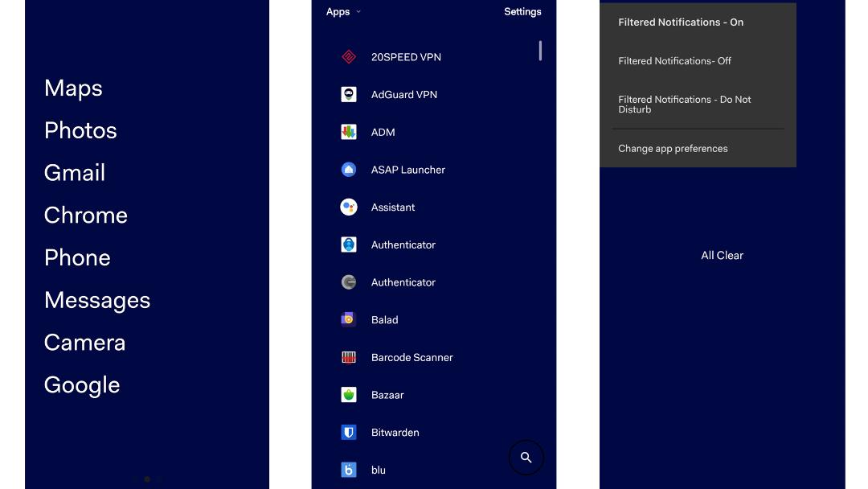The width and height of the screenshot is (868, 489).
Task: Tap the Bazaar app icon
Action: point(349,395)
